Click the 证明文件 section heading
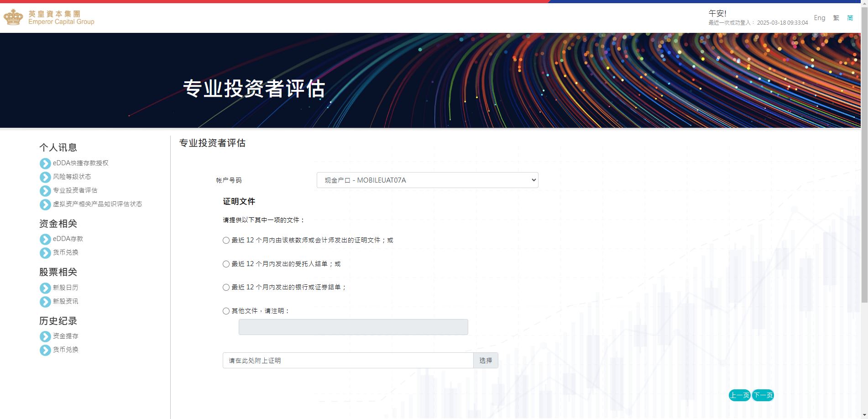The height and width of the screenshot is (419, 868). [239, 201]
